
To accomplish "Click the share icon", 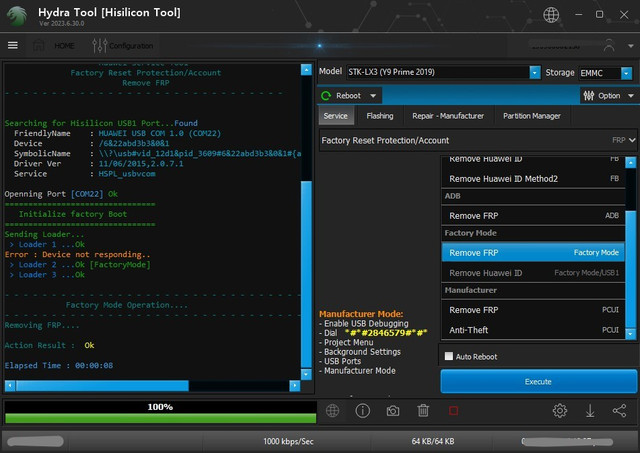I will (620, 411).
